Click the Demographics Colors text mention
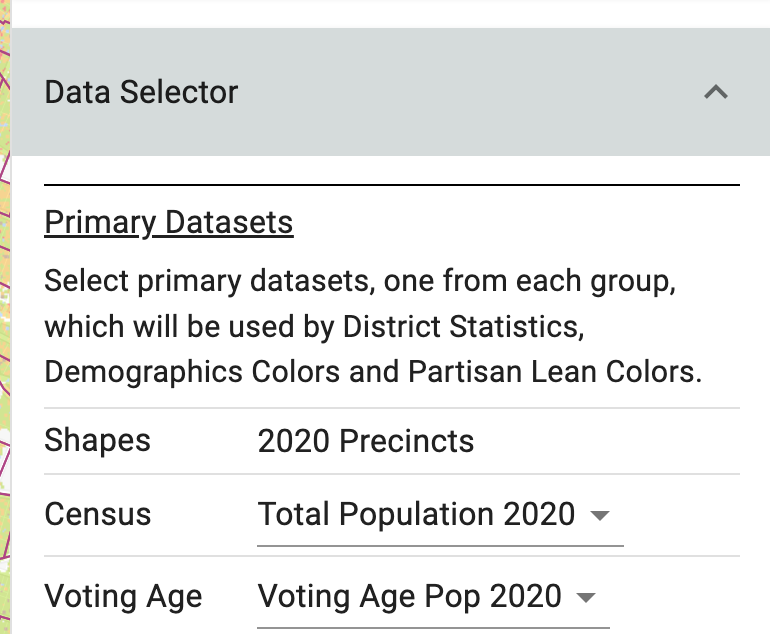 [192, 372]
